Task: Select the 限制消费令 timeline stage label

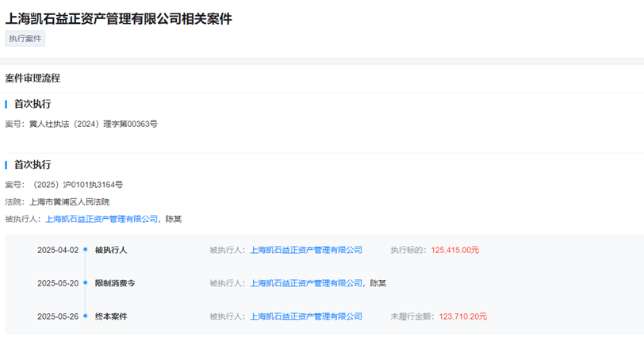Action: 115,283
